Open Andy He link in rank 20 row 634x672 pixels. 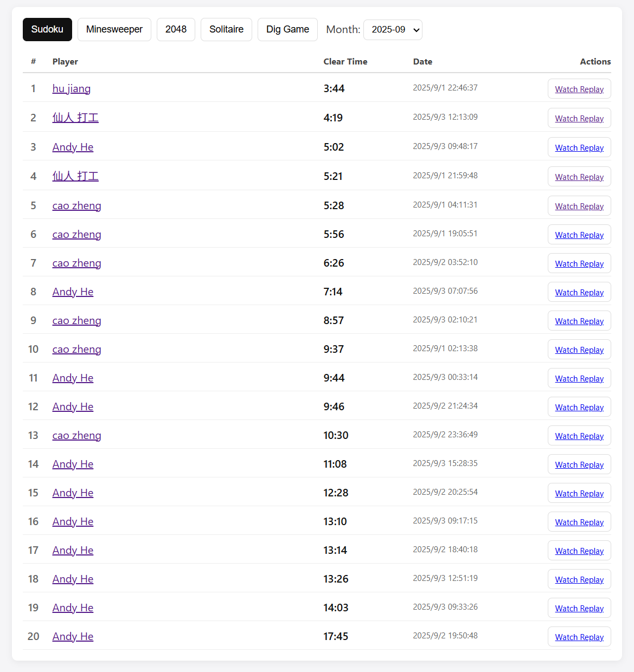pyautogui.click(x=73, y=636)
